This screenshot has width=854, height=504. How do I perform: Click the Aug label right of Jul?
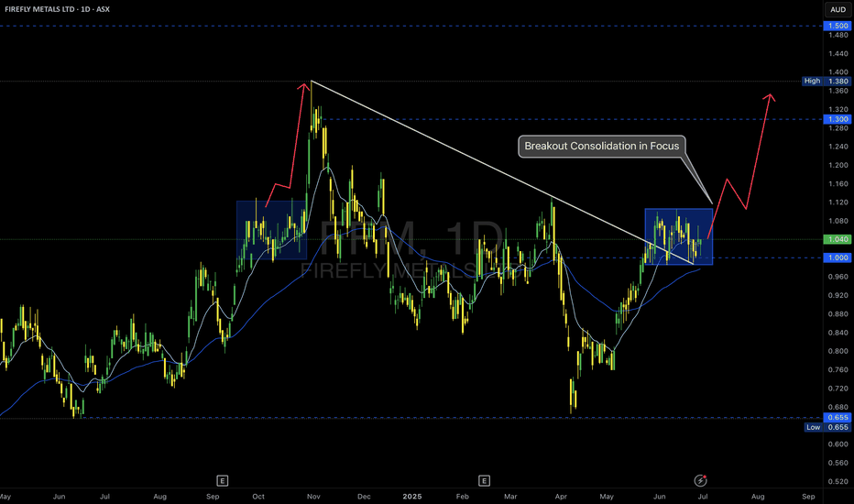pyautogui.click(x=758, y=497)
